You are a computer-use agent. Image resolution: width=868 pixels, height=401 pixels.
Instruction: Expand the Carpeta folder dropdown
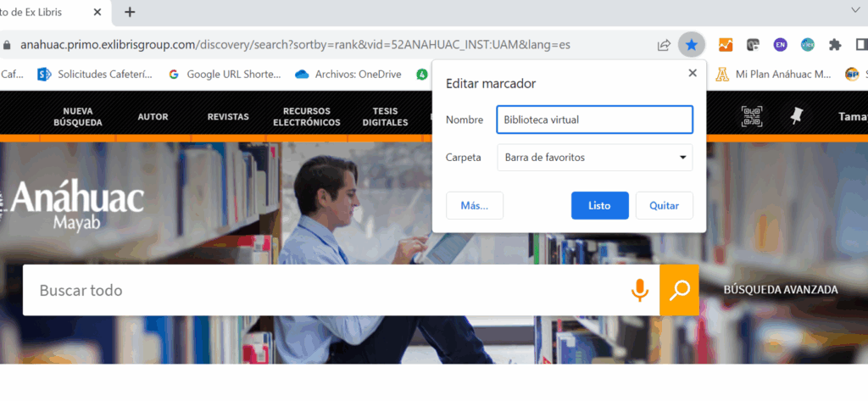coord(594,157)
